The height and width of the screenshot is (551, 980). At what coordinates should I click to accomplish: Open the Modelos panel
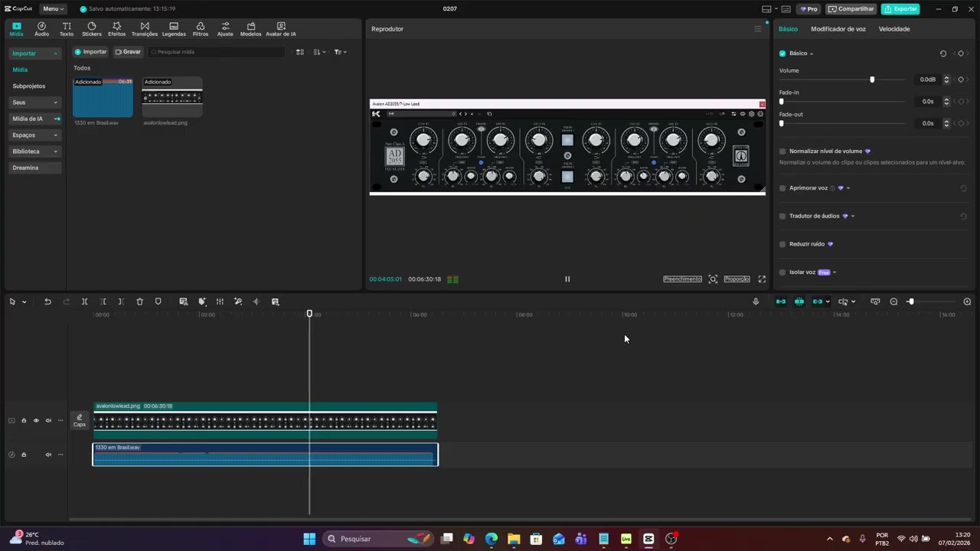[250, 29]
